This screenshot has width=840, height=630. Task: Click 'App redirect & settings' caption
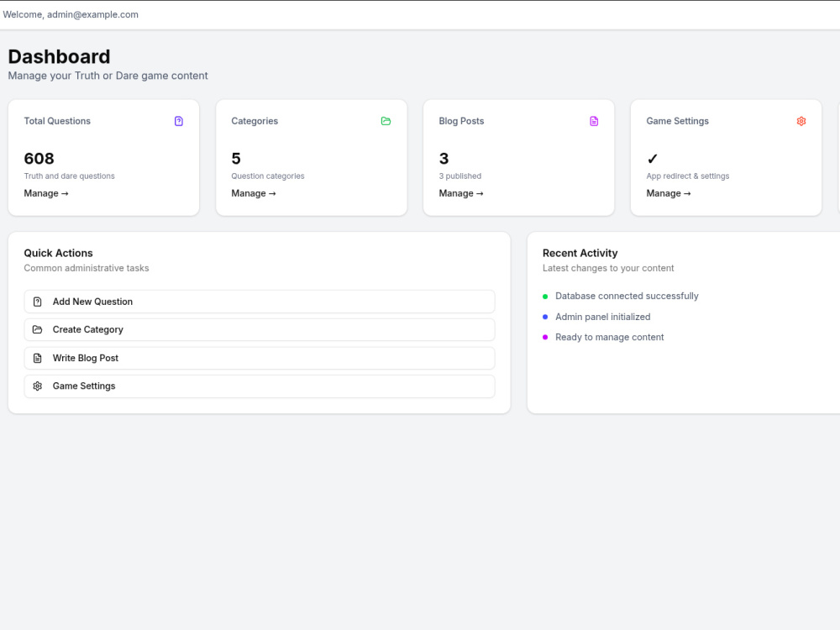click(688, 176)
